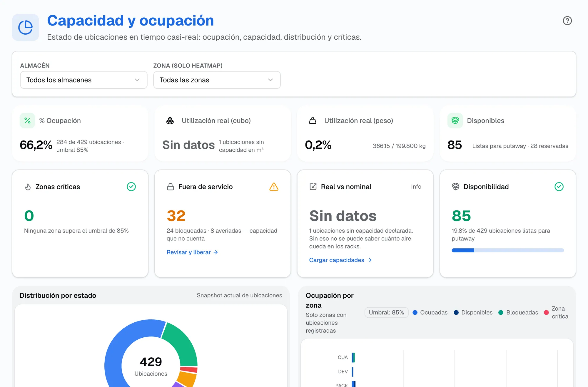Follow the Cargar capacidades link
Viewport: 588px width, 387px height.
(x=340, y=260)
